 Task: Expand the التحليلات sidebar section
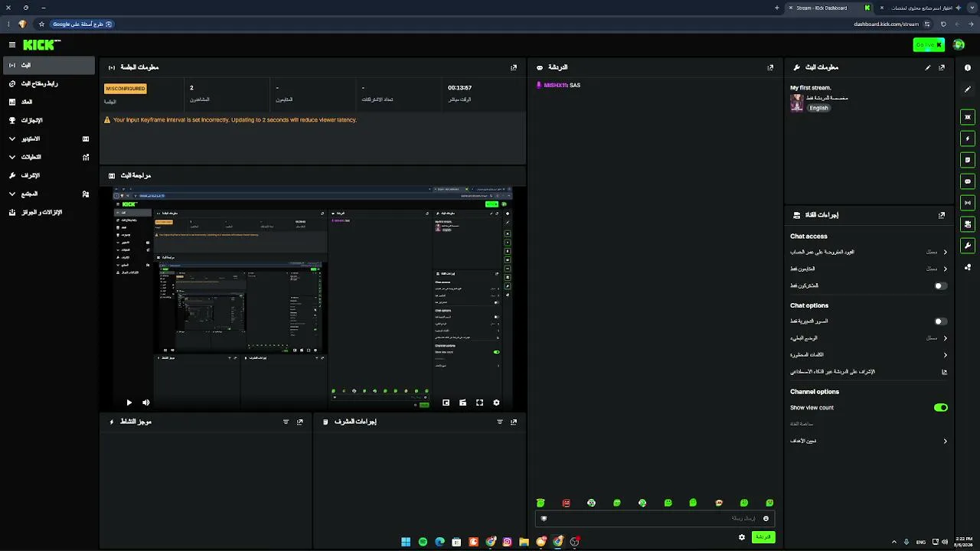pyautogui.click(x=49, y=157)
